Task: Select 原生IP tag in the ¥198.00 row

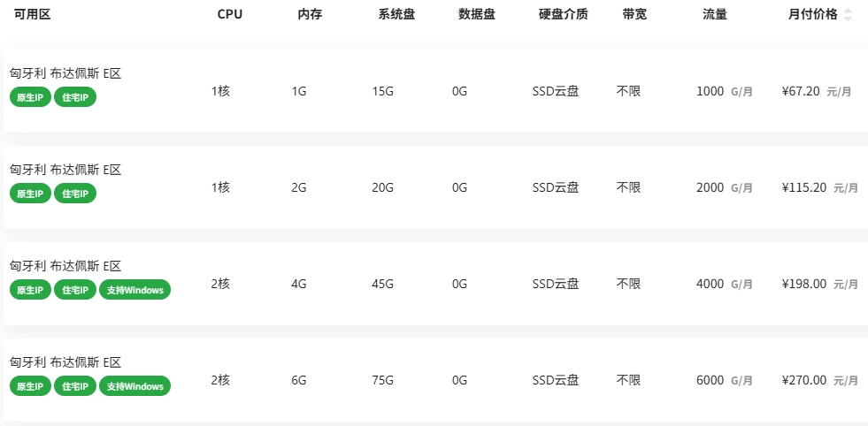Action: click(x=30, y=290)
